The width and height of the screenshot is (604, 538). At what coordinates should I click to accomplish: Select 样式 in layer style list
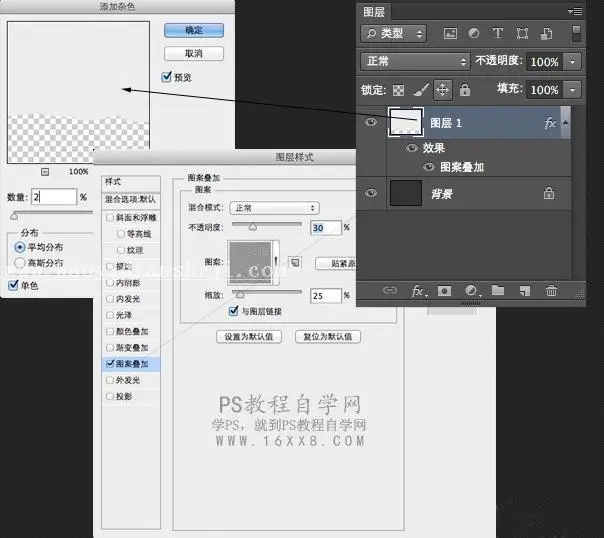click(131, 182)
